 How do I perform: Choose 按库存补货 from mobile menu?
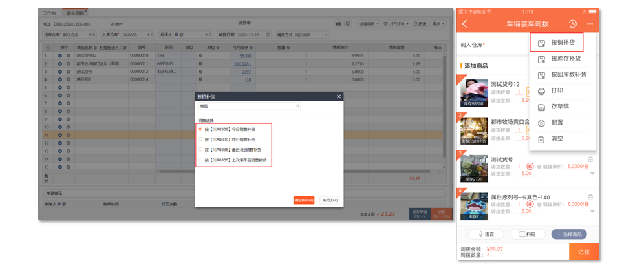tap(565, 59)
